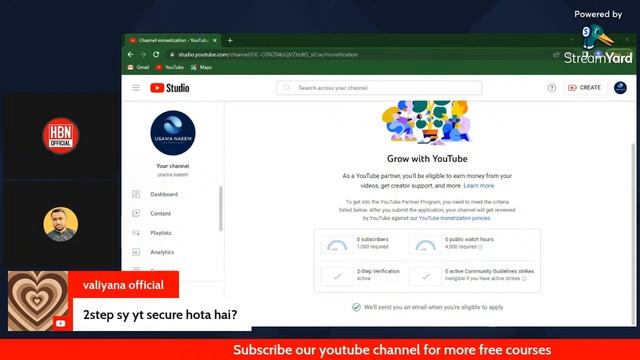Click the address bar URL

point(268,55)
